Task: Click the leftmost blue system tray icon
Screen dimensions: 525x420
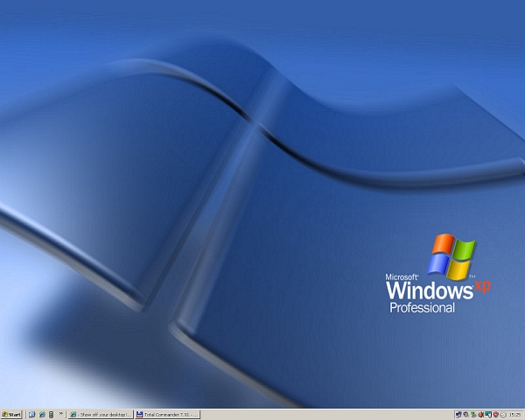Action: coord(458,414)
